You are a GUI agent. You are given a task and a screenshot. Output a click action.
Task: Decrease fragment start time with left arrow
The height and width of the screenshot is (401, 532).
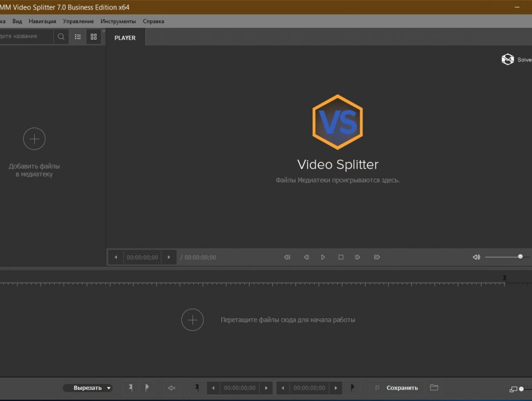pyautogui.click(x=213, y=388)
